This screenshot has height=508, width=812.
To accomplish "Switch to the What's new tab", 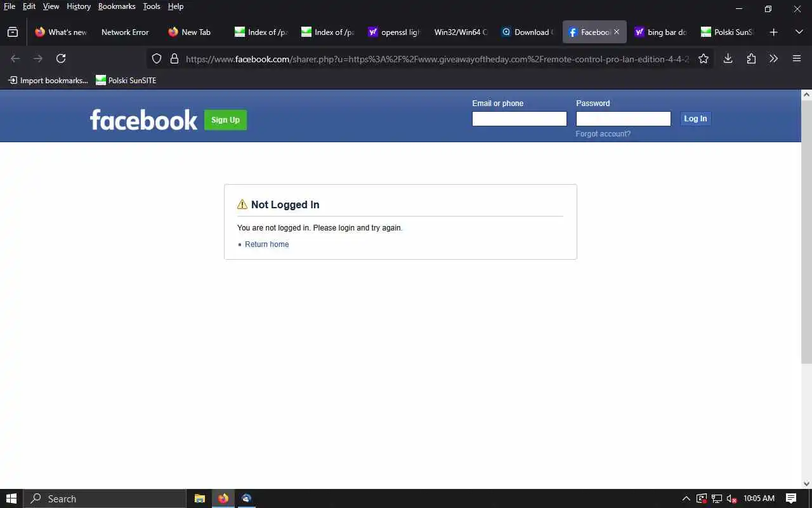I will [x=60, y=32].
